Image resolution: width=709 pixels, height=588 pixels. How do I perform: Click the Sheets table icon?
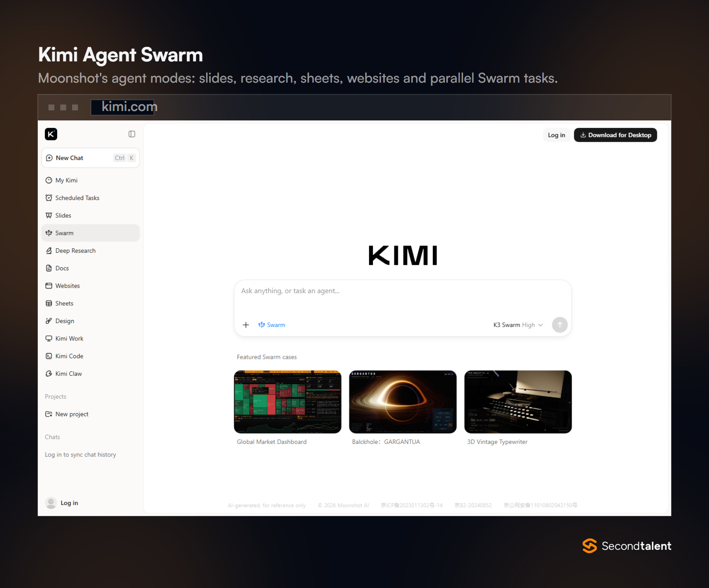(49, 303)
